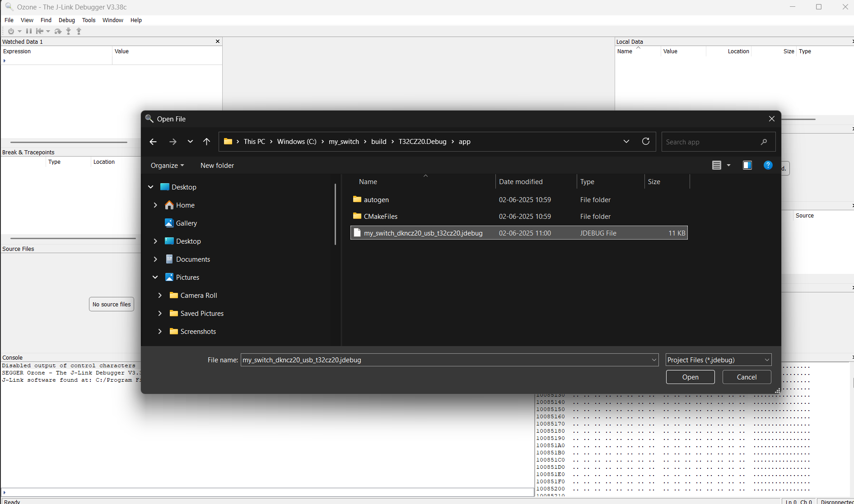Open the Window menu
The image size is (854, 504).
(113, 20)
